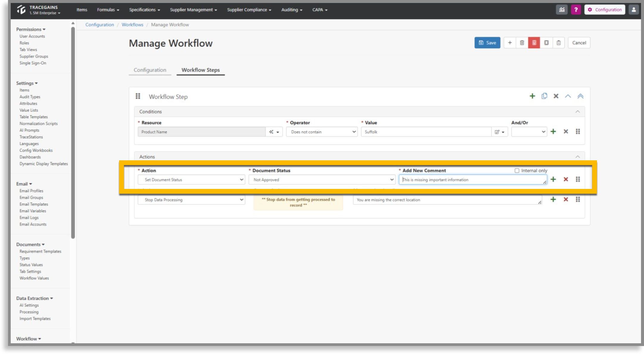The image size is (644, 354).
Task: Remove the Workflow Step with X icon
Action: pyautogui.click(x=556, y=96)
